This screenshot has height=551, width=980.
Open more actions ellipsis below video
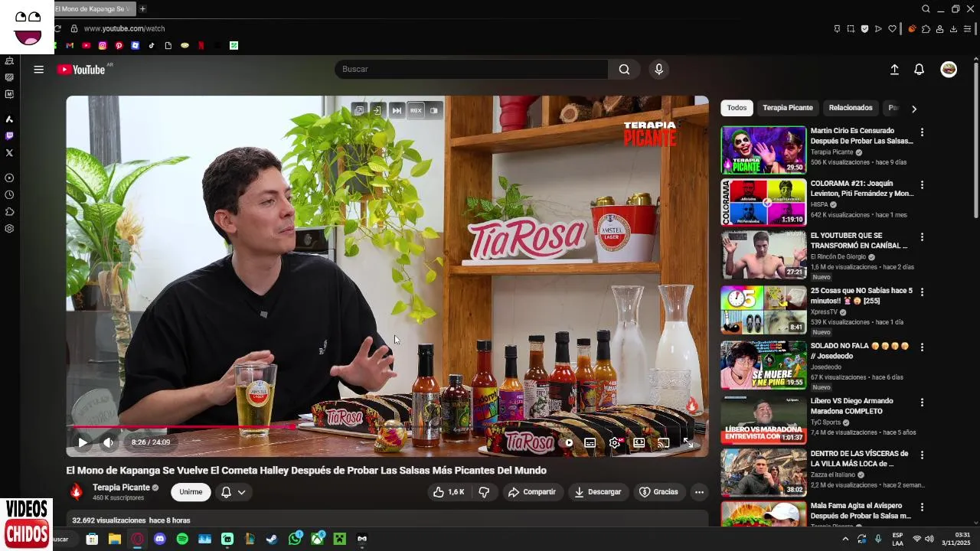pos(699,492)
